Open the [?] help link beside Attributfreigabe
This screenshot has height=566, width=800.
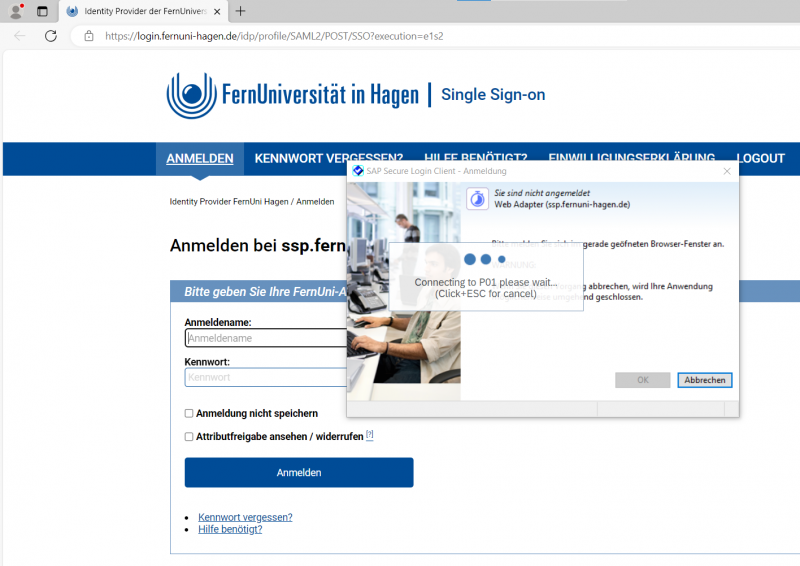(370, 435)
